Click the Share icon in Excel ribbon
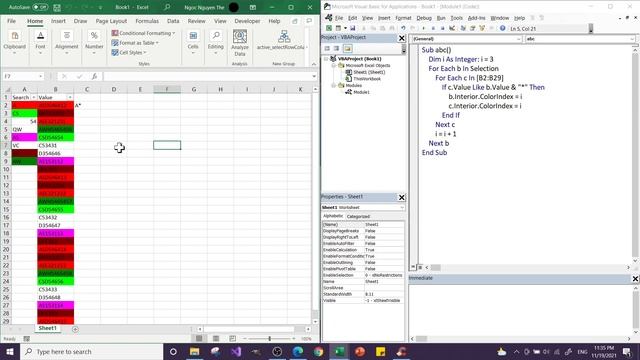This screenshot has width=640, height=360. pos(295,21)
